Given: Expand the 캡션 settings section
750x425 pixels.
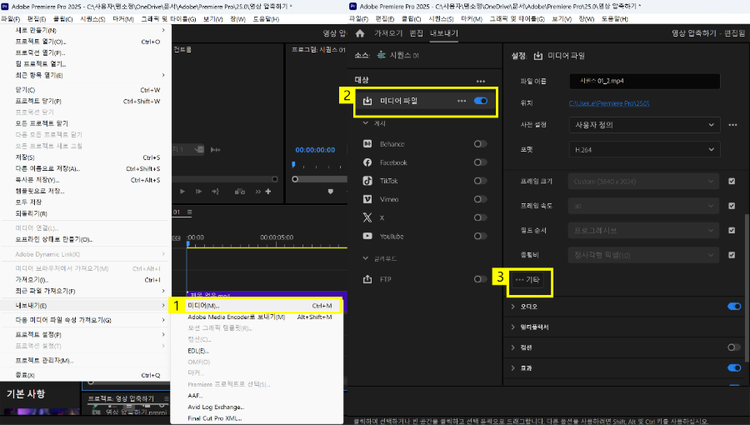Looking at the screenshot, I should tap(513, 348).
